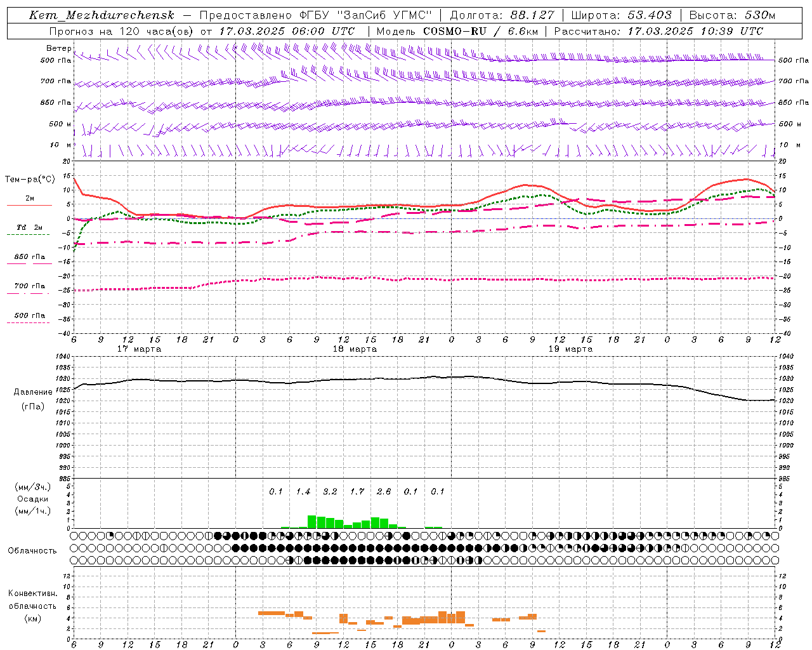
Task: Click the Долгота: 88.127 value
Action: [x=502, y=15]
